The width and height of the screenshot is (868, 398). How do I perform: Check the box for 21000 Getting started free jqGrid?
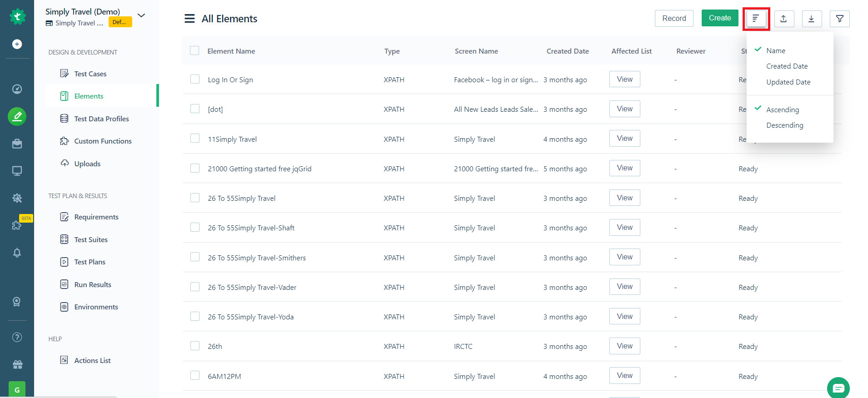click(195, 168)
